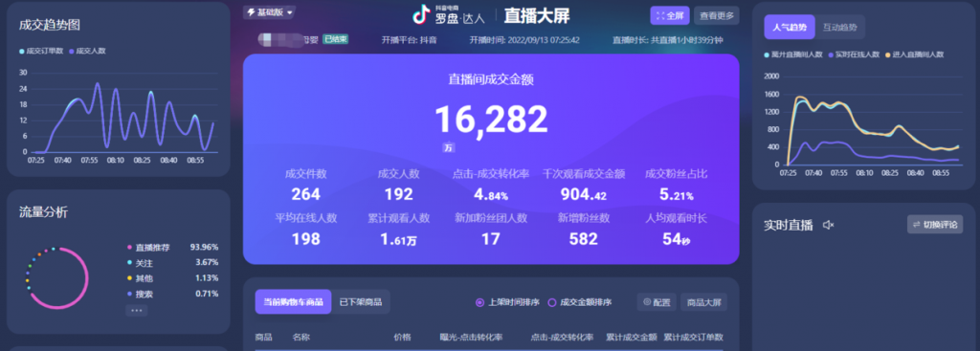The height and width of the screenshot is (351, 980).
Task: Enter full screen with 全屏 button
Action: click(669, 15)
